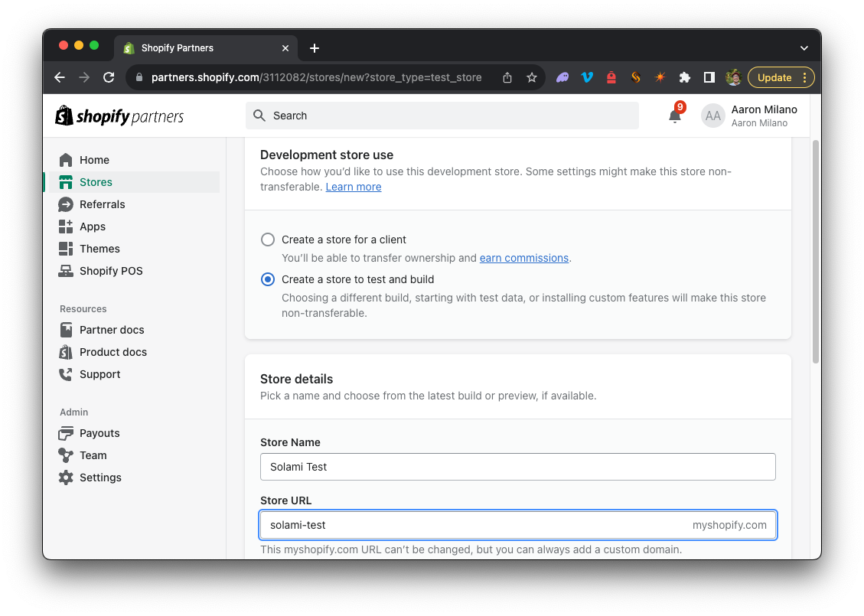The image size is (864, 616).
Task: Open the Aaron Milano account menu
Action: pos(749,116)
